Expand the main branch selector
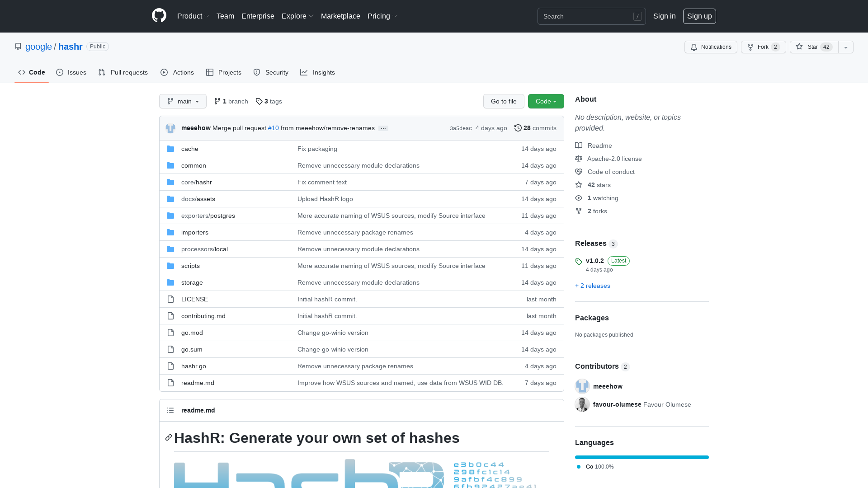 [x=183, y=101]
